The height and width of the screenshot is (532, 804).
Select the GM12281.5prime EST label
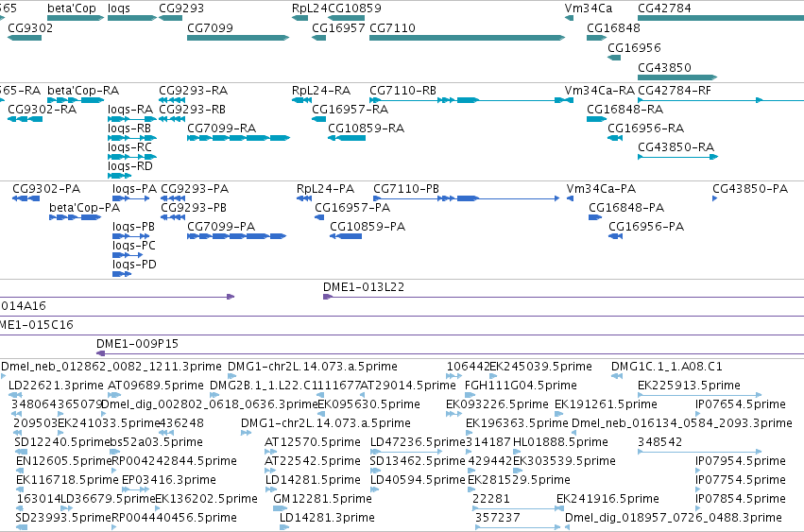[322, 499]
